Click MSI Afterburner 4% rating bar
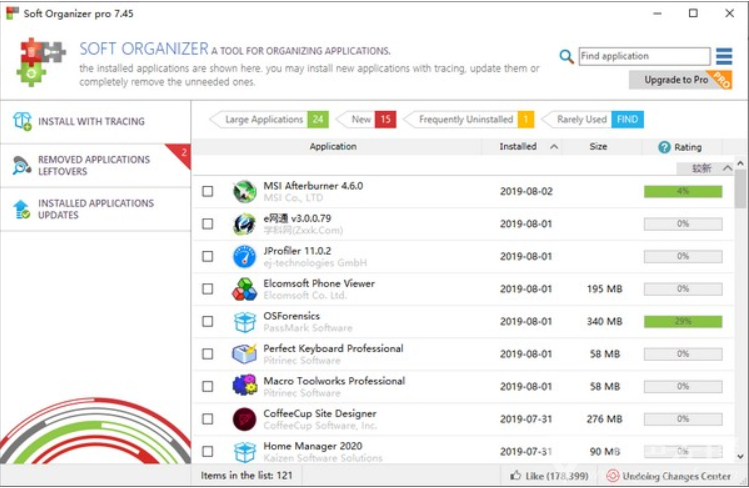This screenshot has height=488, width=749. 683,191
